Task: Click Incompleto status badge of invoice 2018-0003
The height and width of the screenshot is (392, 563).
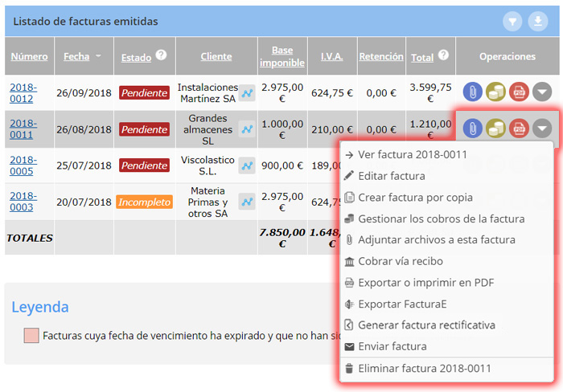Action: (144, 202)
